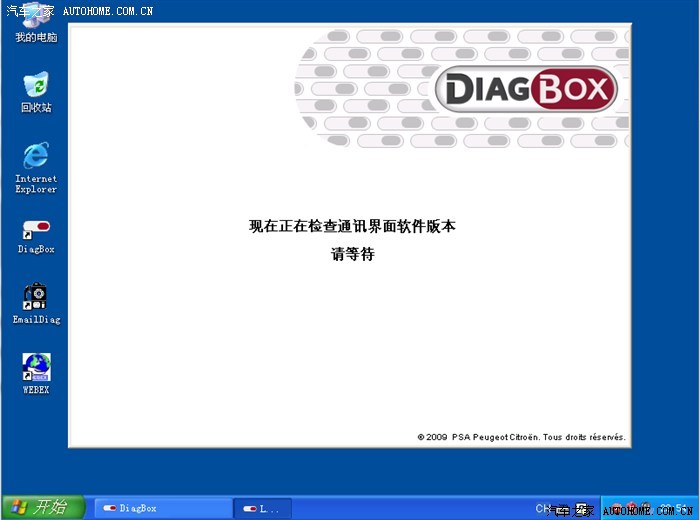Image resolution: width=700 pixels, height=520 pixels.
Task: Click the PSA Peugeot Citroën copyright notice
Action: click(521, 437)
